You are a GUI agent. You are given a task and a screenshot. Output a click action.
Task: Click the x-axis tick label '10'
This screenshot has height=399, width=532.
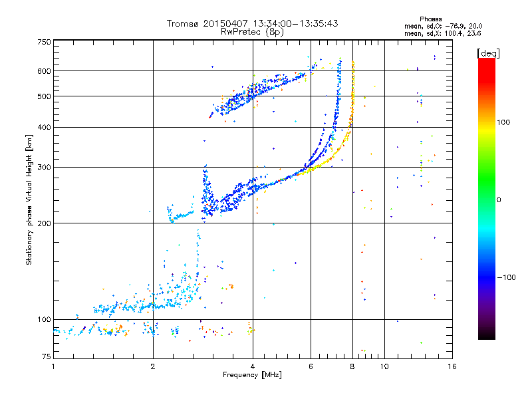pos(384,366)
